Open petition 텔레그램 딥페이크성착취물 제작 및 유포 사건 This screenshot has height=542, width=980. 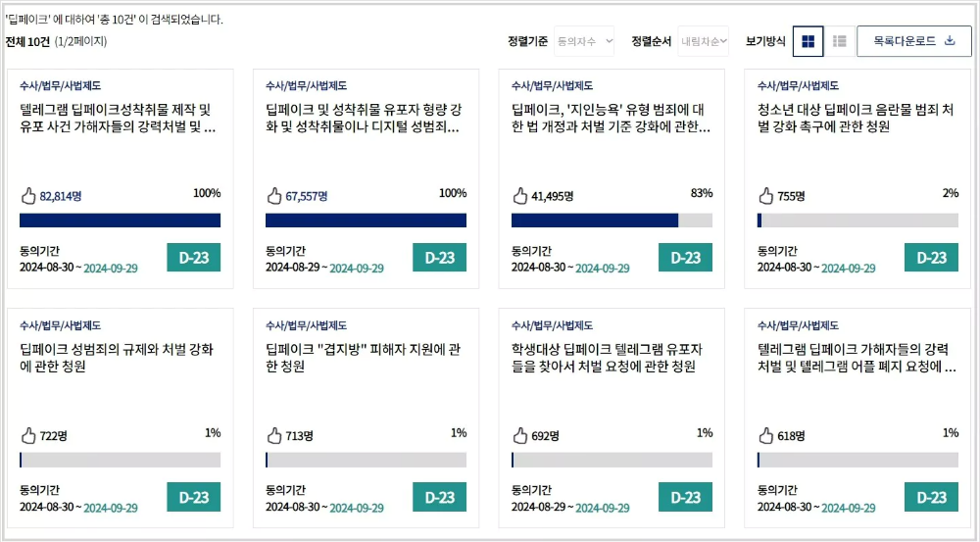pyautogui.click(x=119, y=119)
